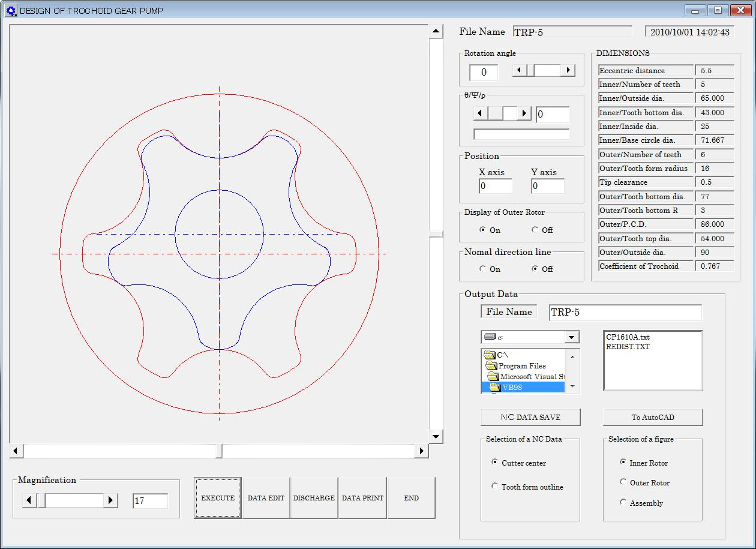Viewport: 756px width, 549px height.
Task: Click the gear app icon in title bar
Action: pos(11,10)
